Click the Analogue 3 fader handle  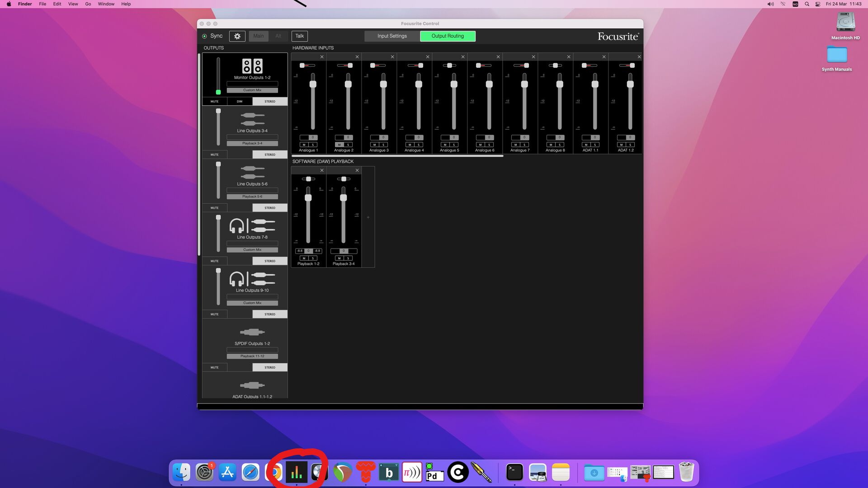pyautogui.click(x=383, y=84)
